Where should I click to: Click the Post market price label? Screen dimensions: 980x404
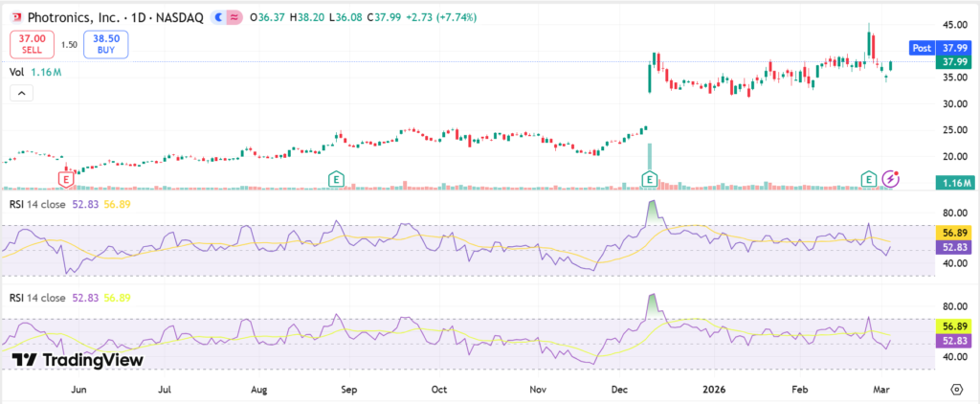(x=922, y=47)
